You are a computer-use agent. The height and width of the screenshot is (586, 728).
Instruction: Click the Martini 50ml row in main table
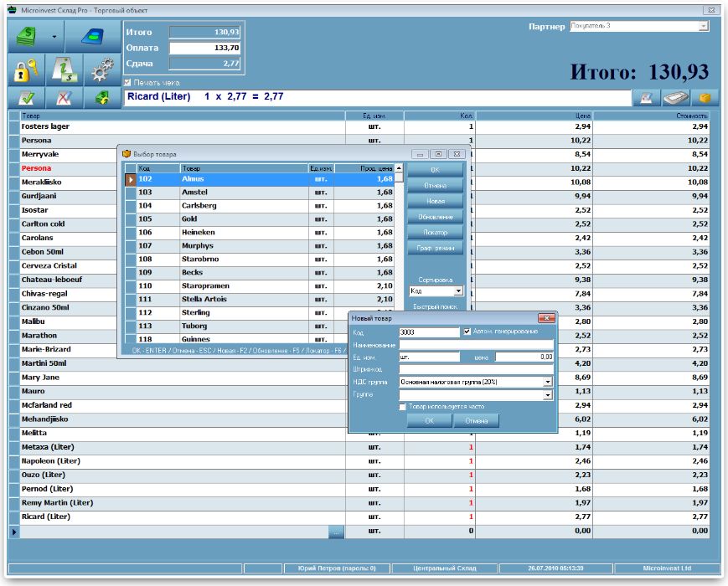tap(359, 363)
